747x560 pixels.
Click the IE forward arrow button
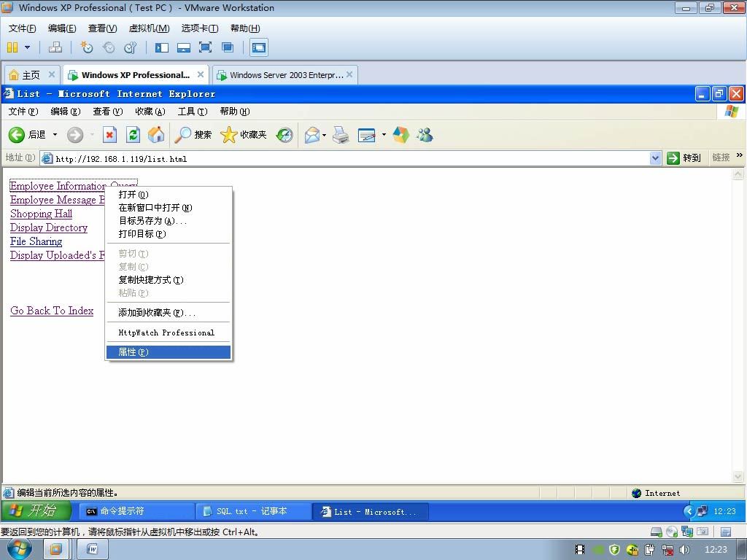(75, 135)
